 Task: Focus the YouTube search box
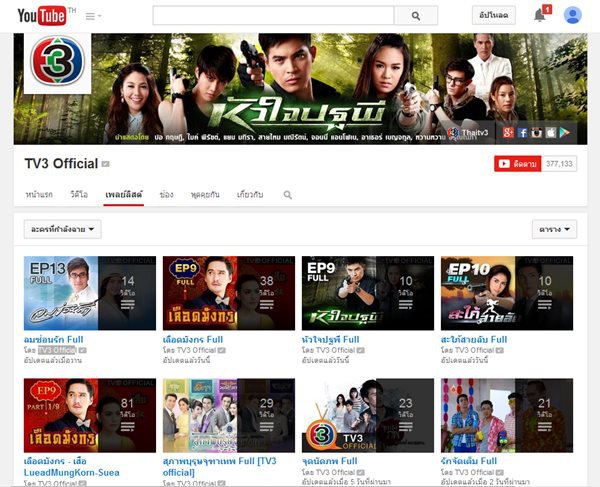point(273,16)
